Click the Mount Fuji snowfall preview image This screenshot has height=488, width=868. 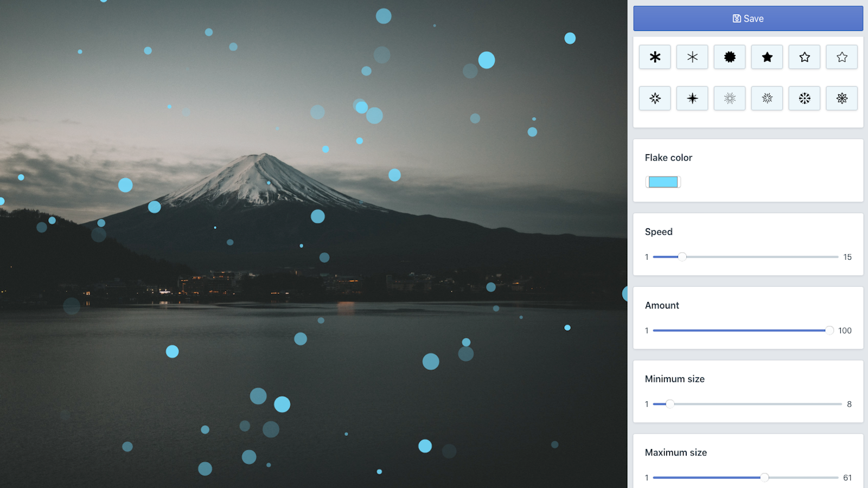pos(314,244)
